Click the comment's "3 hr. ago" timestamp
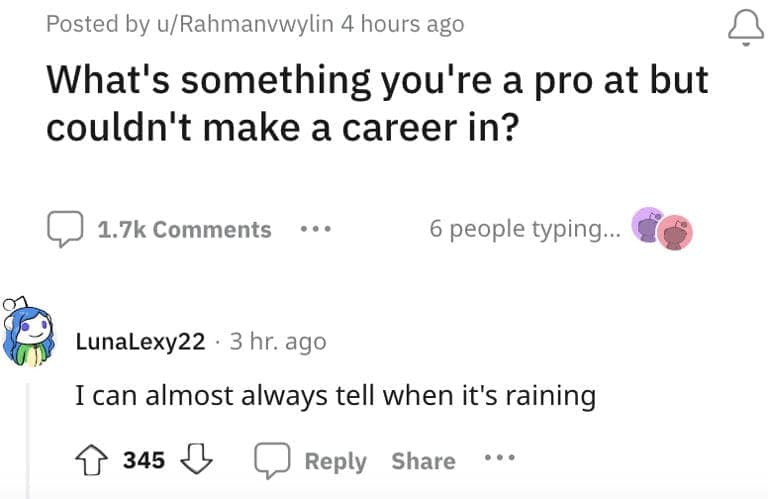Viewport: 768px width, 499px height. (277, 341)
